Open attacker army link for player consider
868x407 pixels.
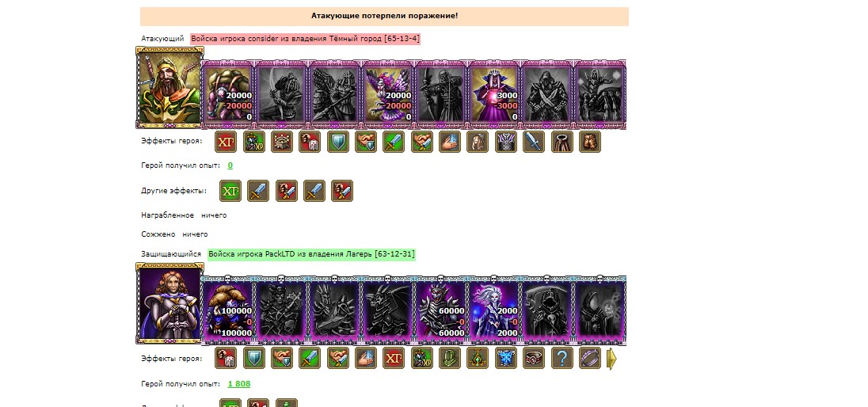pos(305,39)
